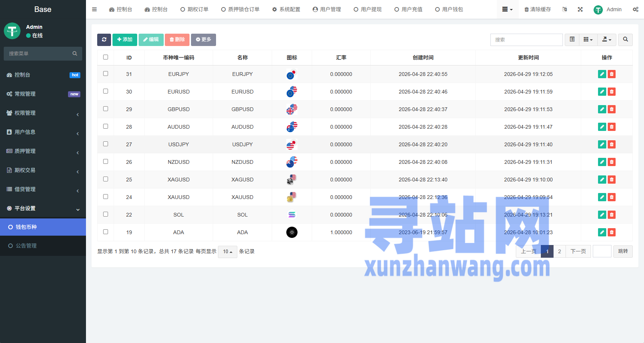Tick the checkbox for USDJPY row

(105, 144)
